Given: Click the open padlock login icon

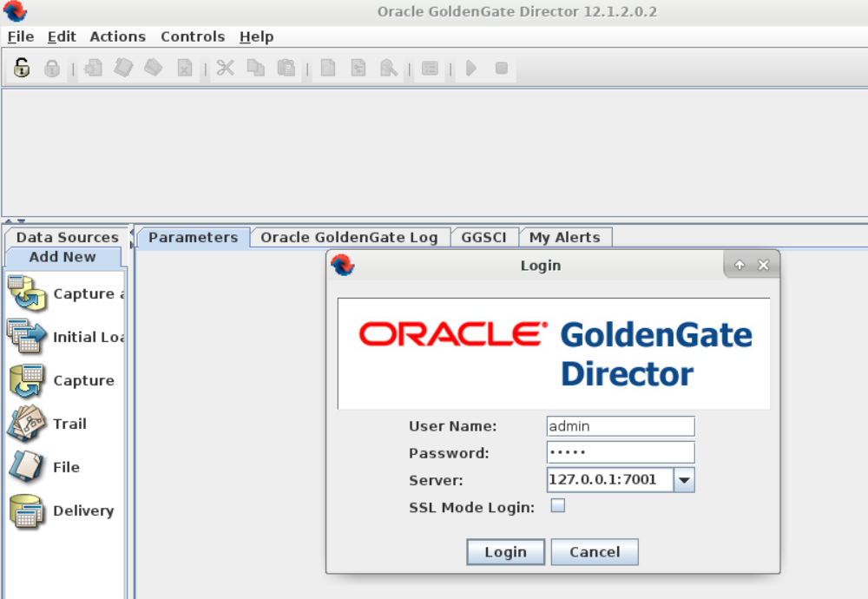Looking at the screenshot, I should 22,68.
